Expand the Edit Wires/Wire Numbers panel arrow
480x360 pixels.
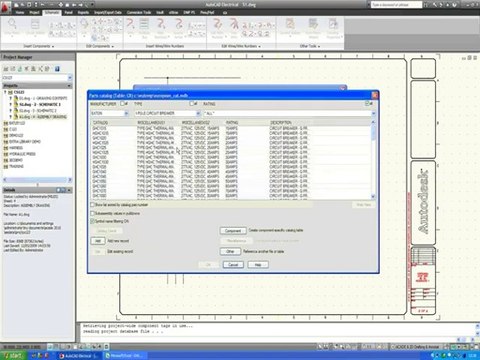259,46
